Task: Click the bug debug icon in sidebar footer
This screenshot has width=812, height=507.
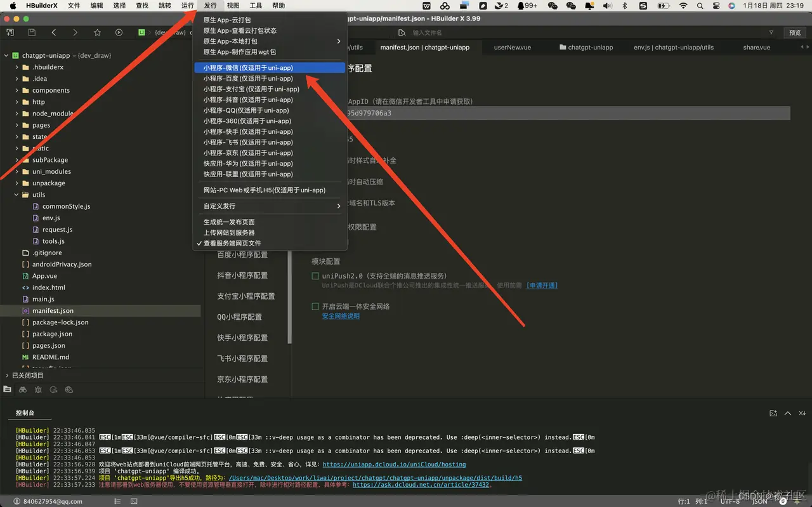Action: pyautogui.click(x=38, y=389)
